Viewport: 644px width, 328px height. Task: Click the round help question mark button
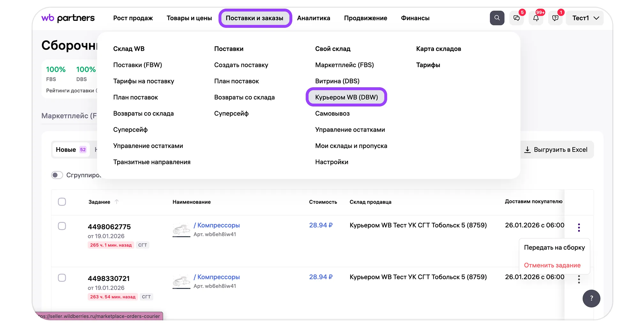pos(591,298)
